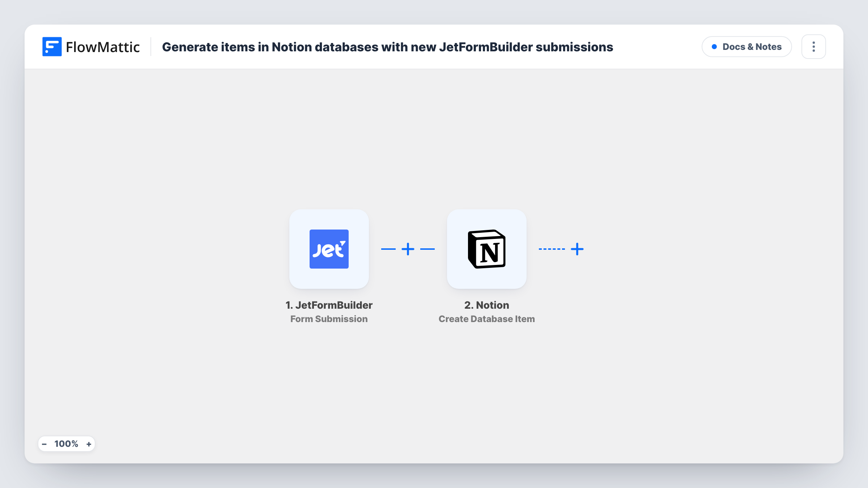The width and height of the screenshot is (868, 488).
Task: Open the three-dot options menu
Action: [813, 47]
